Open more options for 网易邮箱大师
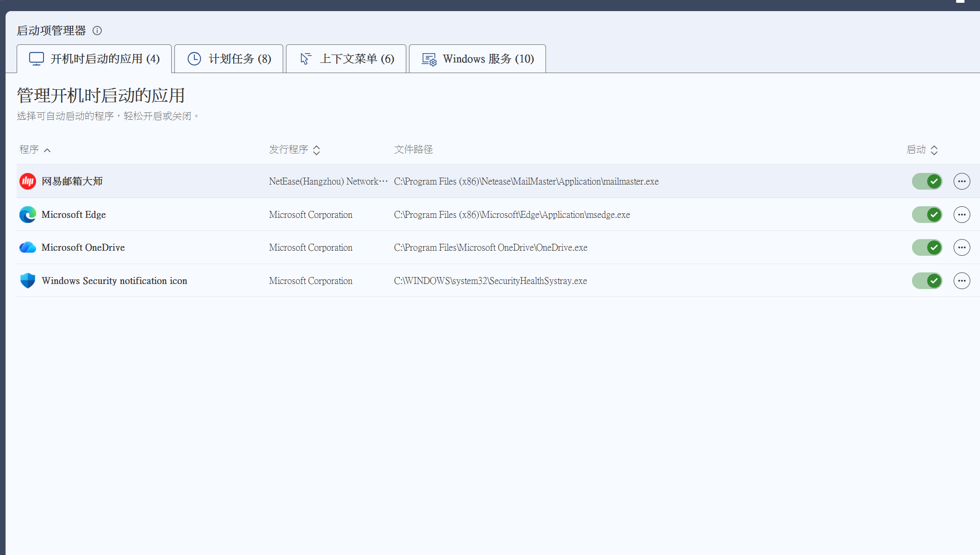This screenshot has width=980, height=555. pos(962,181)
